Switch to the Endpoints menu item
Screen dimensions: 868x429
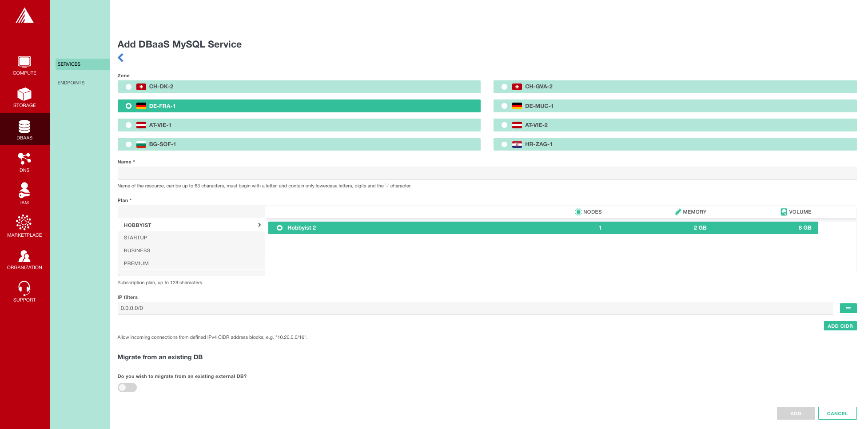[x=71, y=83]
